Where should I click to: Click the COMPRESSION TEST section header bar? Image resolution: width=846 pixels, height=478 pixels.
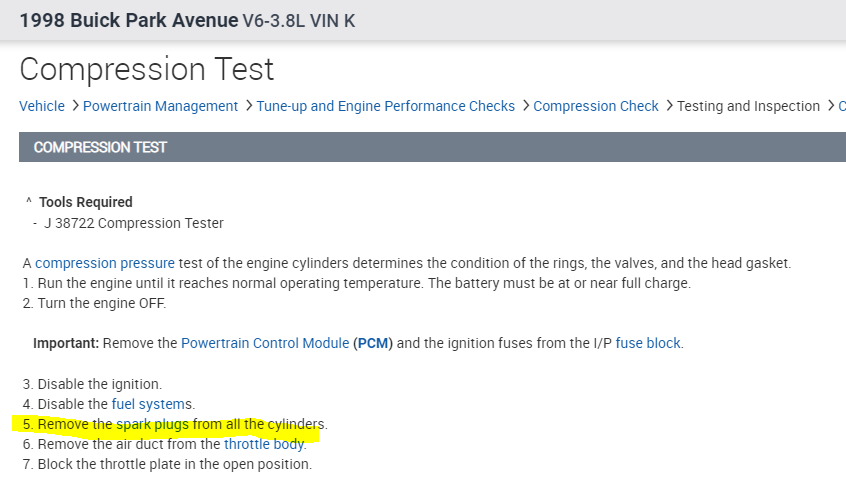coord(432,147)
